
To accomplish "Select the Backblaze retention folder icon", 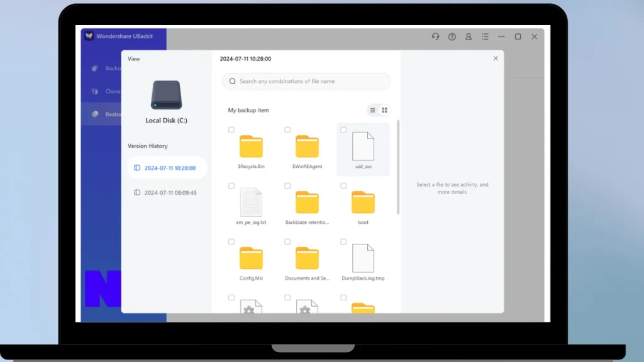I will [307, 202].
